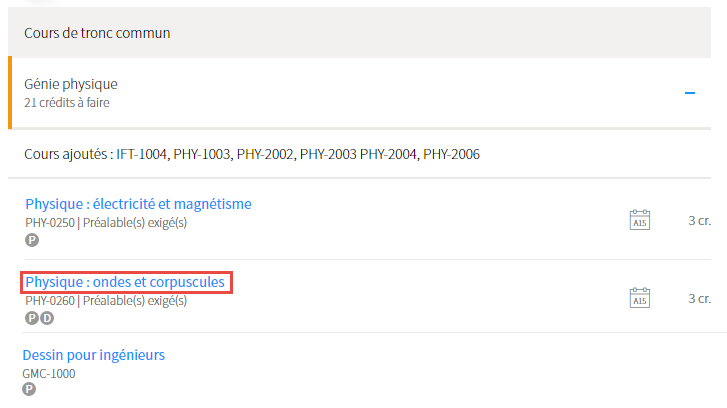This screenshot has height=408, width=727.
Task: Click the A15 calendar icon for PHY-0250
Action: tap(639, 220)
